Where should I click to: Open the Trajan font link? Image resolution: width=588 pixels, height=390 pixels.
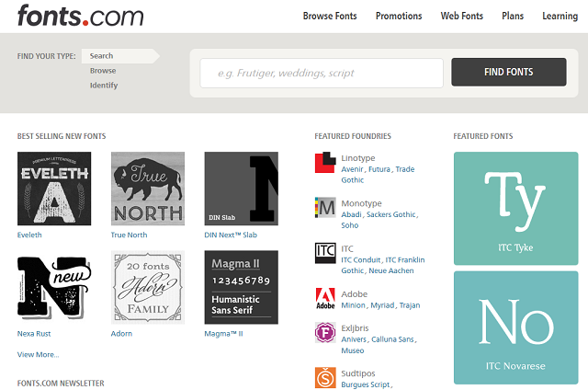[410, 305]
